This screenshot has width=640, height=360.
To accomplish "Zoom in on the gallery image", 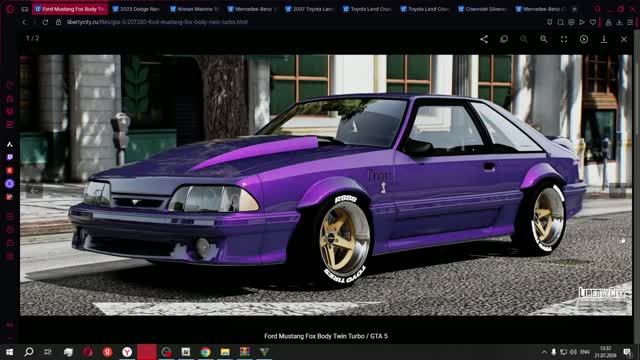I will coord(544,39).
